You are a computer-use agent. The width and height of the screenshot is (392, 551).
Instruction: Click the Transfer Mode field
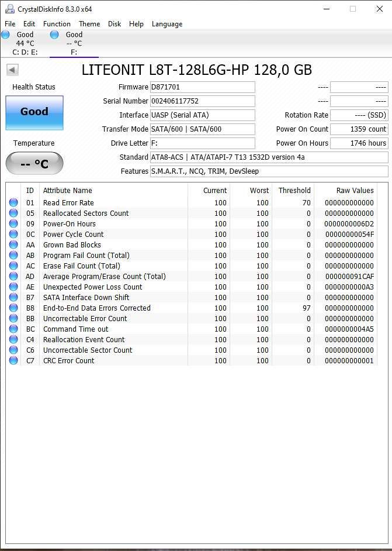click(x=203, y=129)
